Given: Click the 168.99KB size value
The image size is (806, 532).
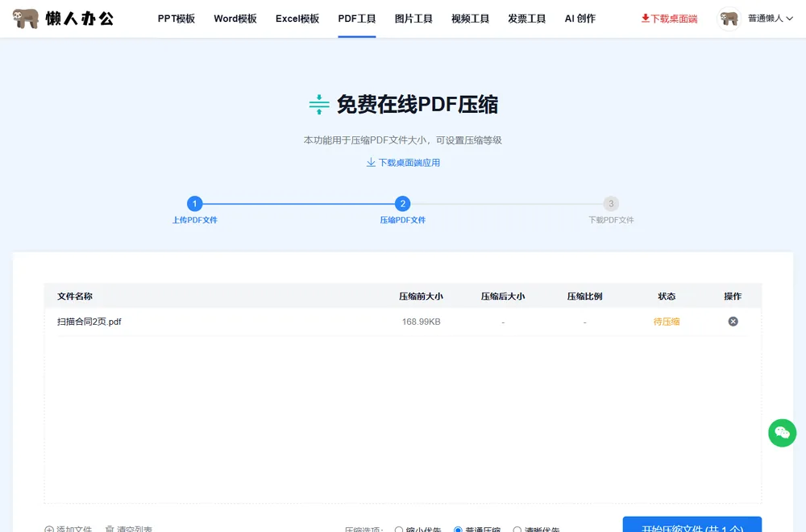Looking at the screenshot, I should [421, 322].
